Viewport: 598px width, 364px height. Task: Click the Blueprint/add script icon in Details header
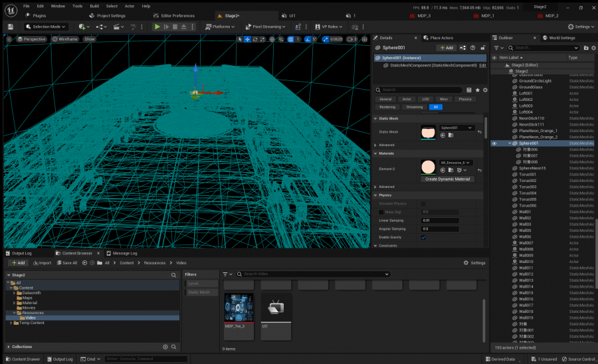462,48
